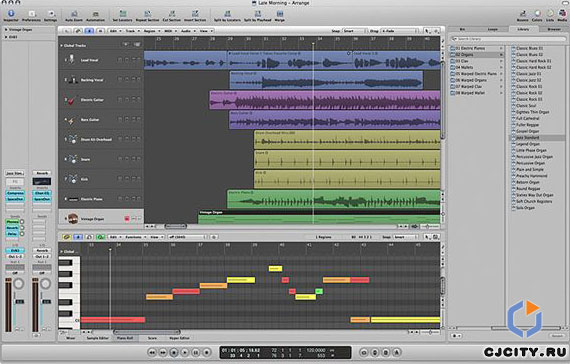Image resolution: width=570 pixels, height=364 pixels.
Task: Open the Arrange Region menu
Action: [151, 31]
